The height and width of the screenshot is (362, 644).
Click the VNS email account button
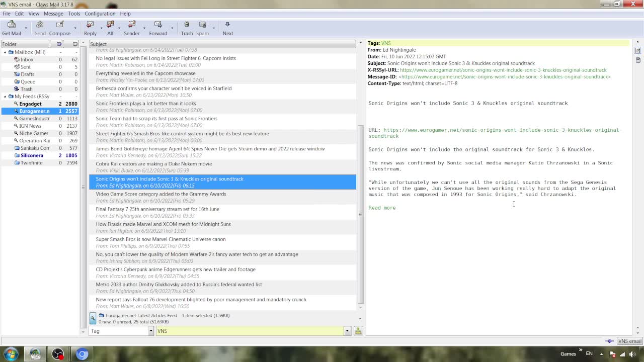630,341
